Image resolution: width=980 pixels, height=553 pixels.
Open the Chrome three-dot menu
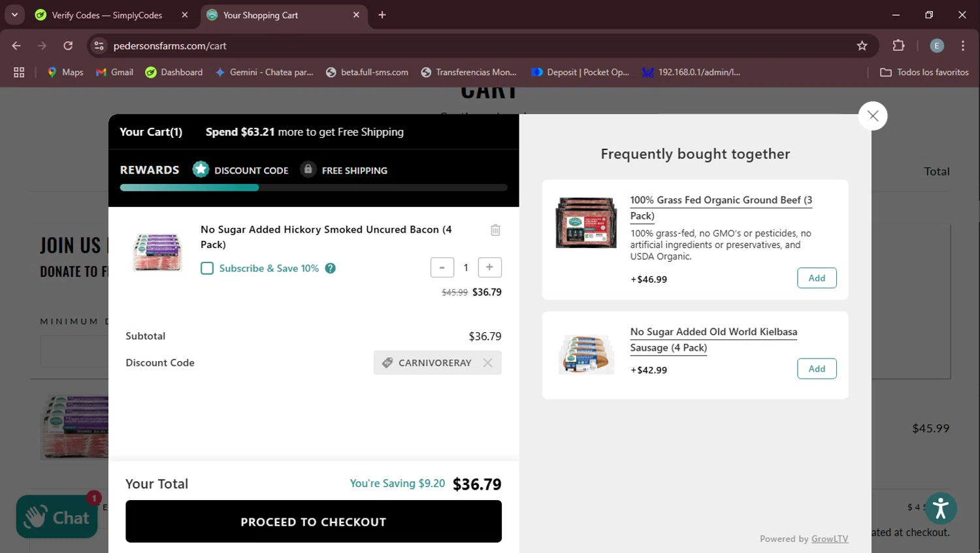click(x=963, y=46)
